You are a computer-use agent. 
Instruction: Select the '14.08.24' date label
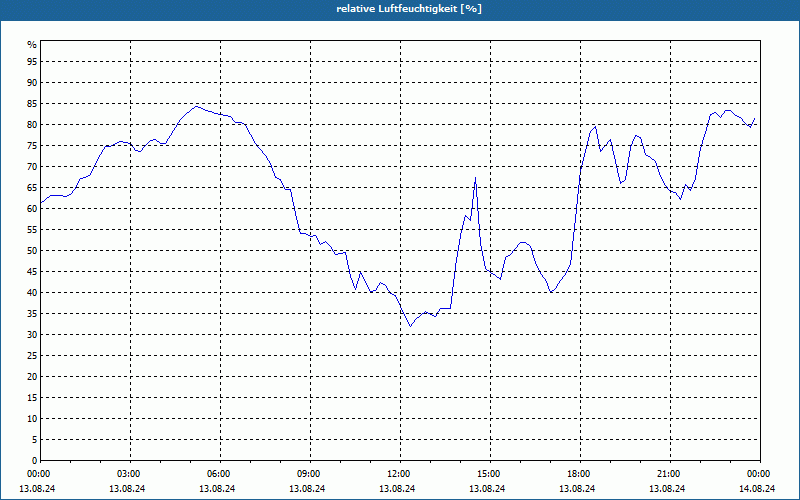(757, 489)
